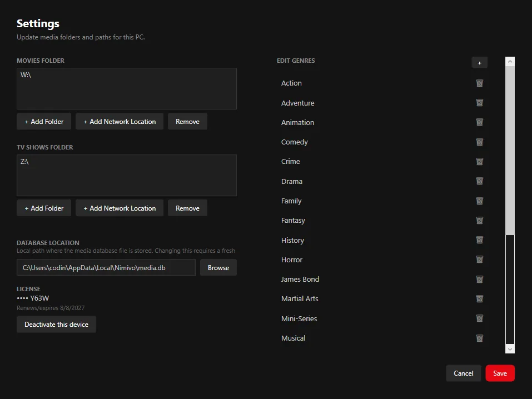Screen dimensions: 532x399
Task: Browse for database location
Action: (218, 268)
